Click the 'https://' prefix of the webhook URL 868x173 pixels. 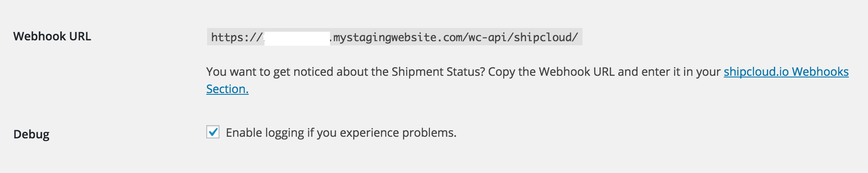pos(235,37)
